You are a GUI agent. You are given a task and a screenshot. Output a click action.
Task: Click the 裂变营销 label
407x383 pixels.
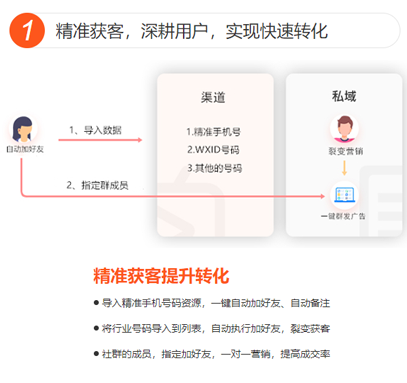point(346,151)
